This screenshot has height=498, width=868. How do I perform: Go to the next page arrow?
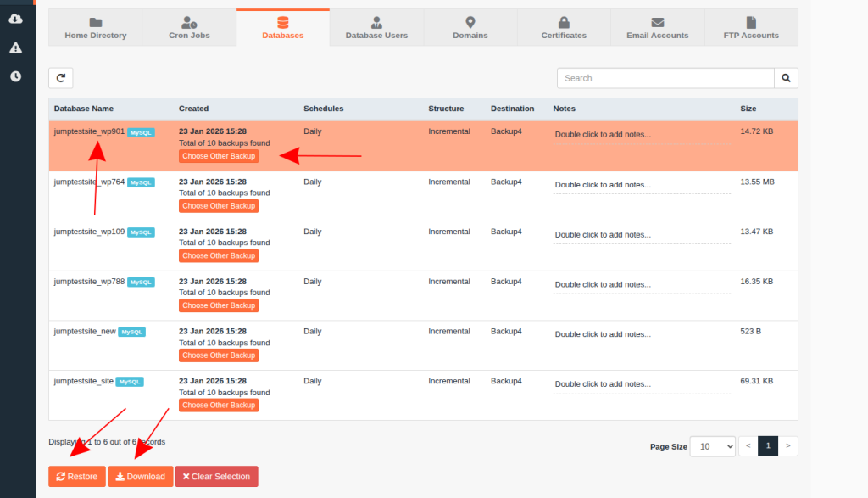788,446
